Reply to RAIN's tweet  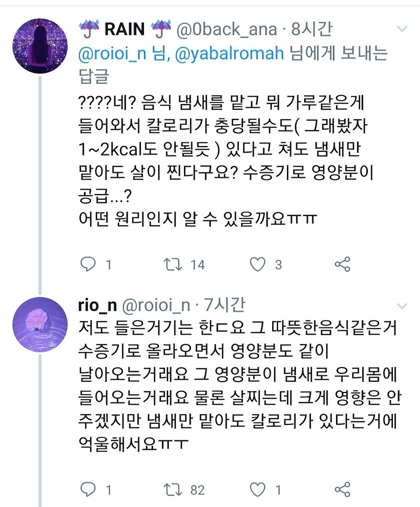(88, 264)
